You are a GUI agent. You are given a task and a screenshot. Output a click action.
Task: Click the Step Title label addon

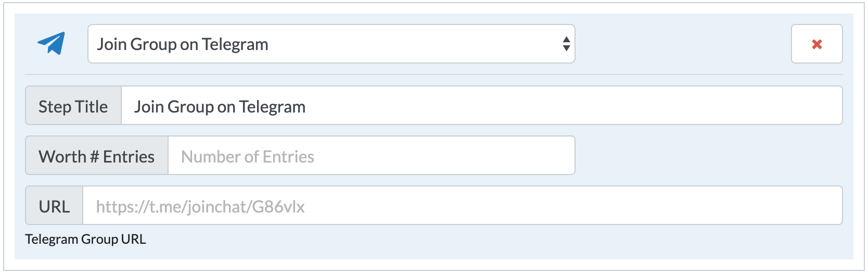click(x=73, y=105)
